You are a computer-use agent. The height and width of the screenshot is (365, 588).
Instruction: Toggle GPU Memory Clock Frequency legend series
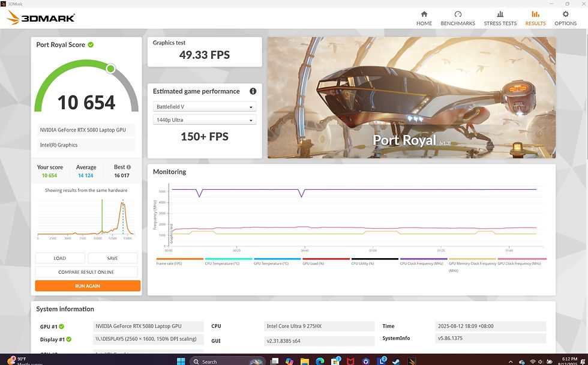pos(472,264)
